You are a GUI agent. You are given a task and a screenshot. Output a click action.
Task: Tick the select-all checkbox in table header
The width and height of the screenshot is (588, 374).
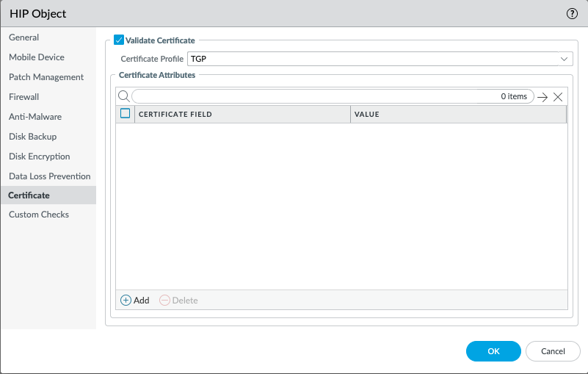[x=126, y=113]
